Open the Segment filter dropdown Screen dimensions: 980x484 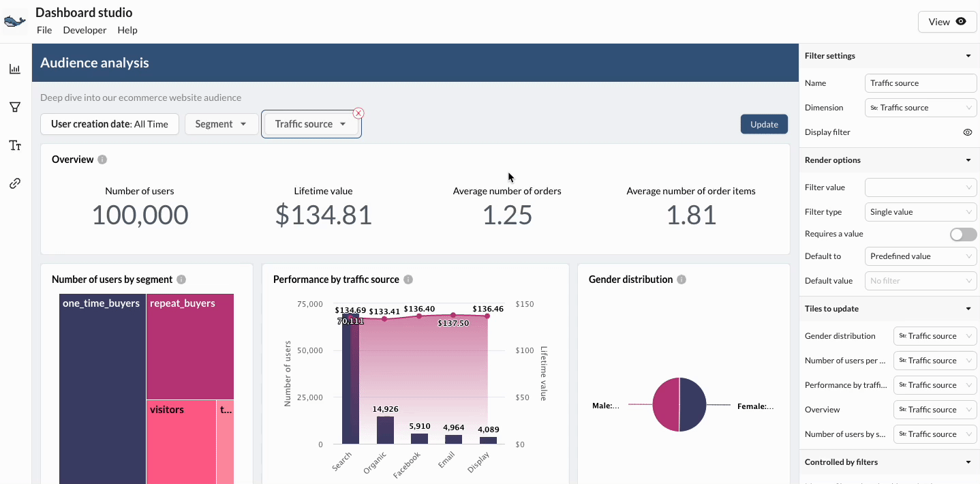(221, 124)
